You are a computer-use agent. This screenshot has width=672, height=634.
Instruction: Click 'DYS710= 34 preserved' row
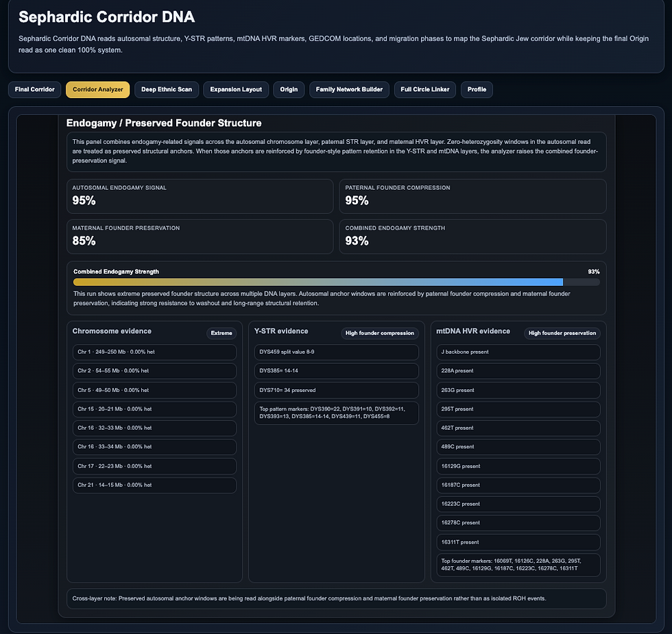[x=337, y=390]
